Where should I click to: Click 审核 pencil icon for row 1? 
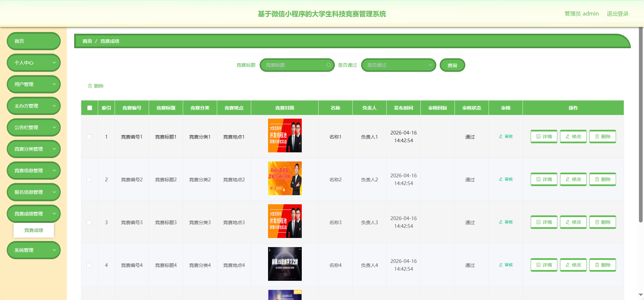(x=501, y=137)
